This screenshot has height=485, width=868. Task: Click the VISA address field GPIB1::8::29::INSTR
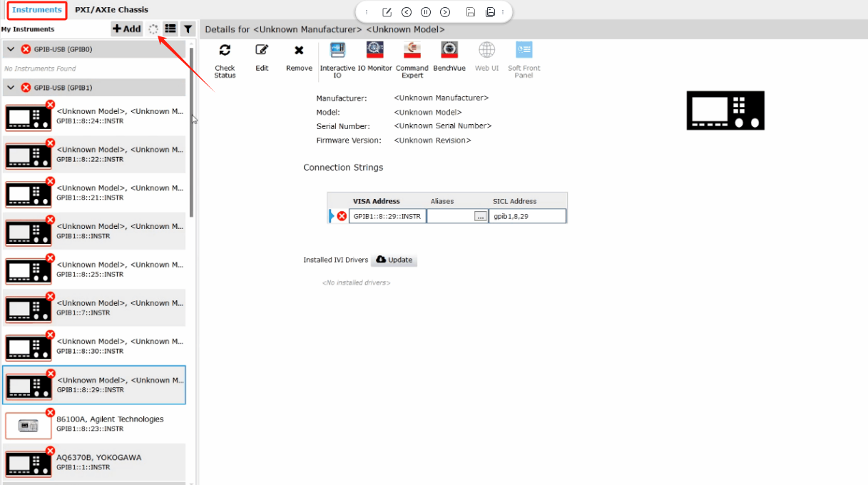pyautogui.click(x=387, y=217)
